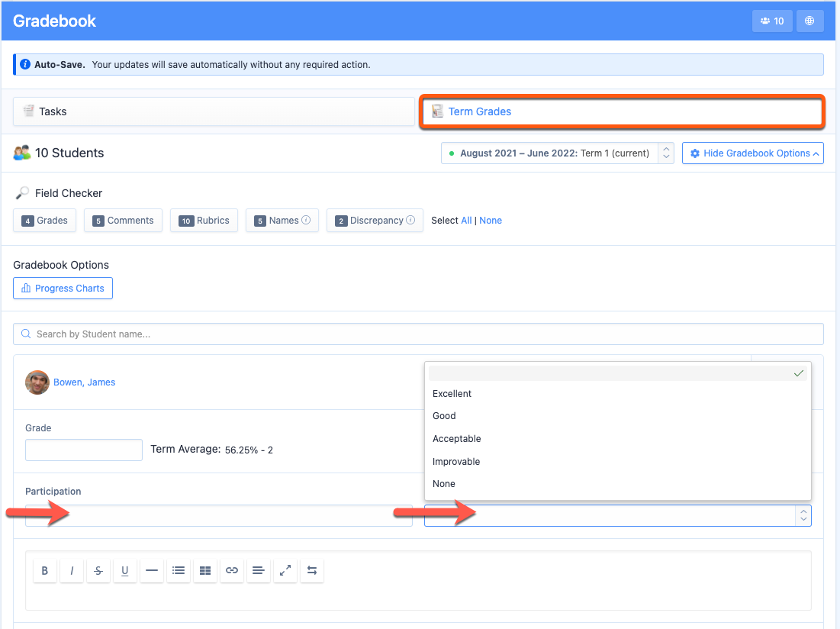Switch to the Tasks tab
This screenshot has width=840, height=629.
click(214, 111)
